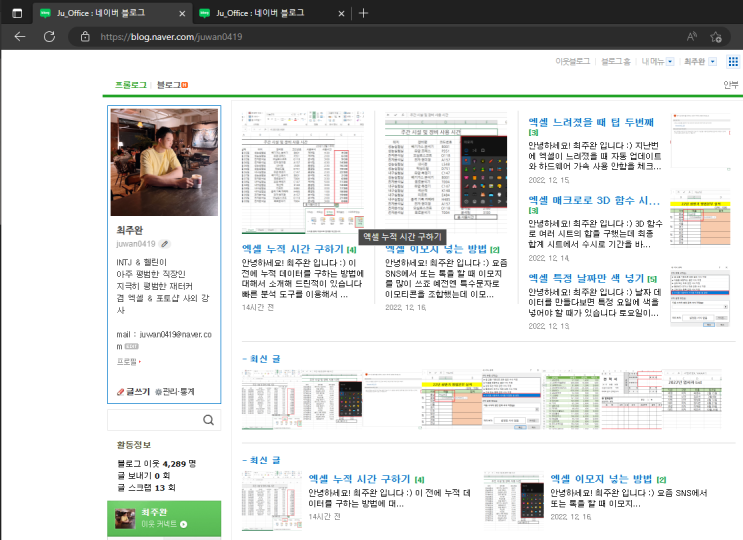This screenshot has height=540, width=743.
Task: Add page to favorites star icon
Action: 716,36
